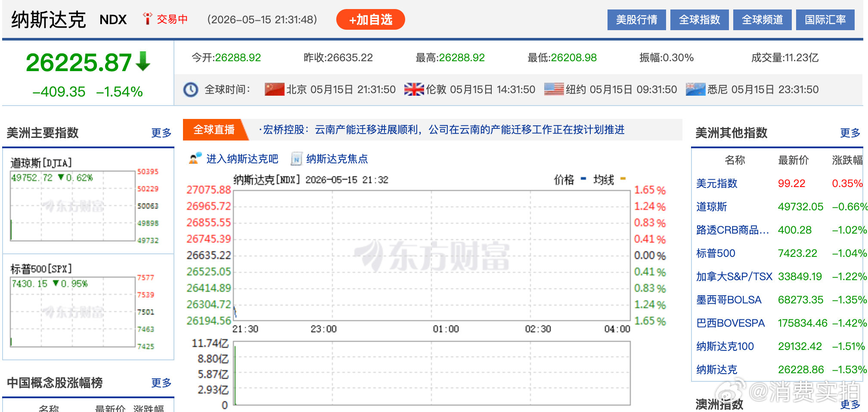Screen dimensions: 868x412
Task: Open 路透CRB商品 index row
Action: pyautogui.click(x=732, y=230)
